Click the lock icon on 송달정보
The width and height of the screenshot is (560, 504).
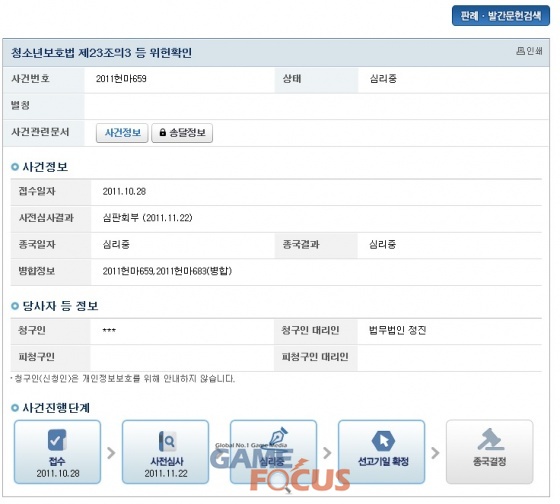click(162, 133)
